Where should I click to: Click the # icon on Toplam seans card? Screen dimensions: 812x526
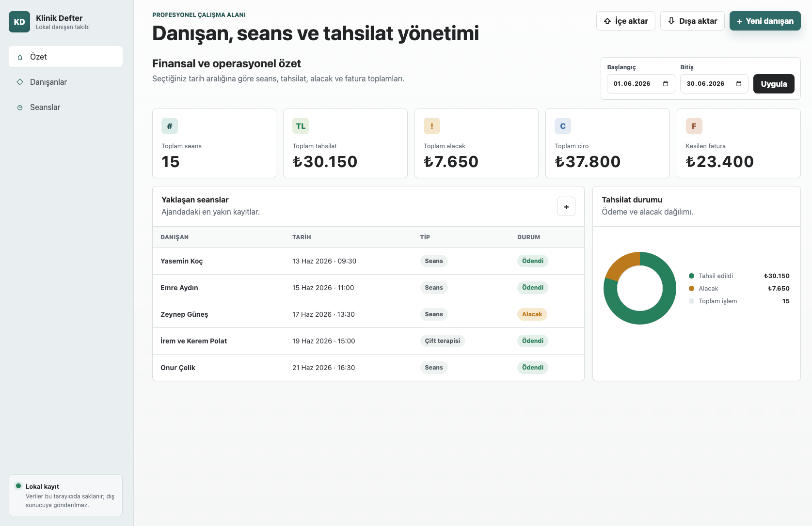[170, 126]
